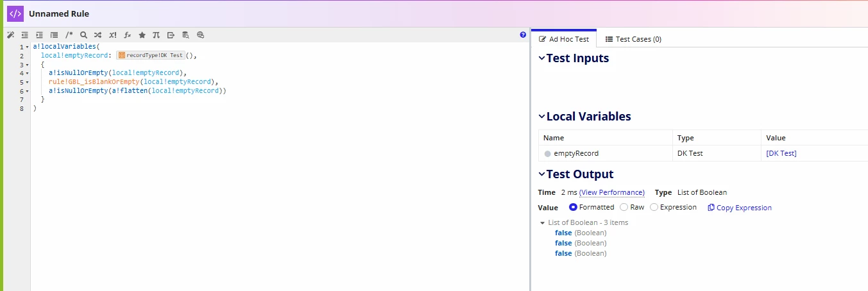868x291 pixels.
Task: Click the DK Test type cell
Action: coord(717,153)
